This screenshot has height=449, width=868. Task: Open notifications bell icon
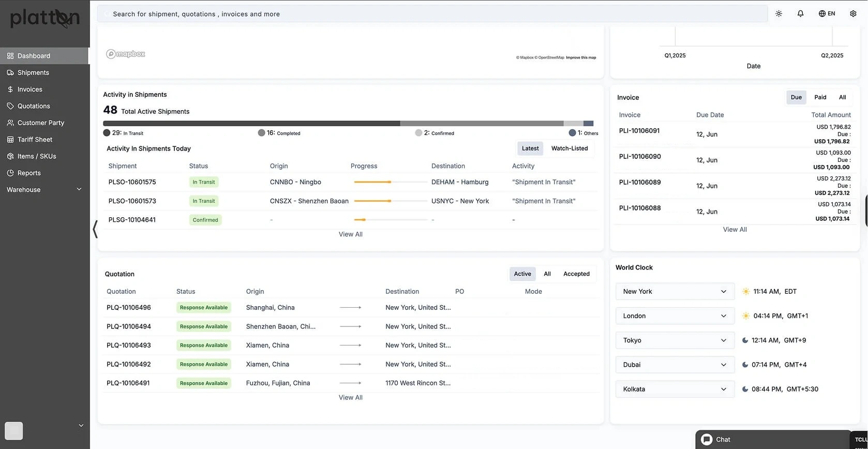[x=800, y=14]
